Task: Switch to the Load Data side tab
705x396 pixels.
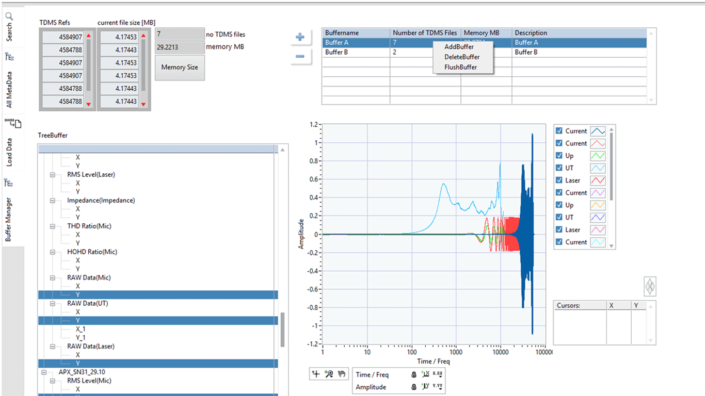Action: (9, 152)
